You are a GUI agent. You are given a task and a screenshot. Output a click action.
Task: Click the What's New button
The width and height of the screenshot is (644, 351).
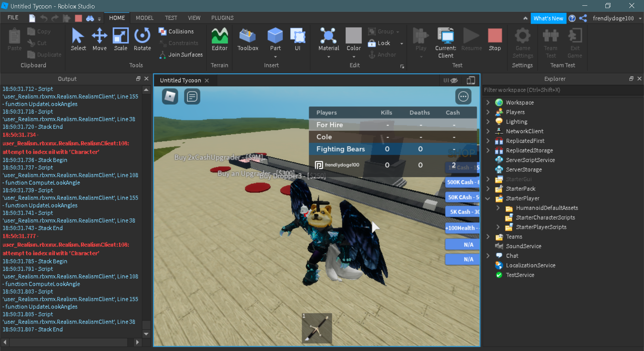click(x=548, y=18)
